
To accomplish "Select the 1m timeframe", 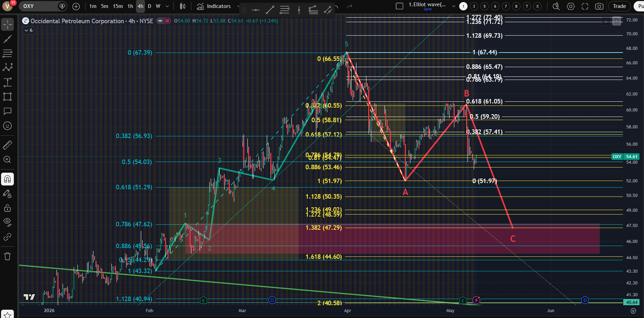I will 93,6.
